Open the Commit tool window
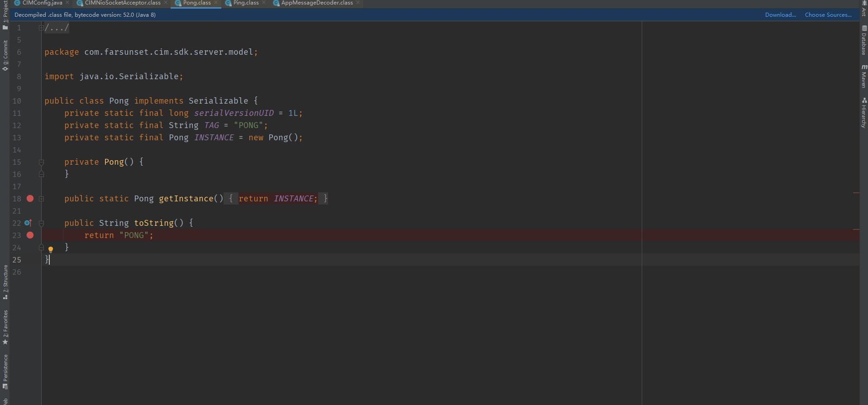This screenshot has height=405, width=868. tap(5, 55)
